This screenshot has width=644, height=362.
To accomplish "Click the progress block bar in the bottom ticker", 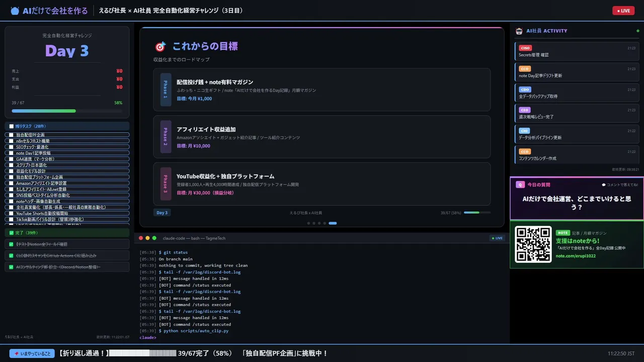I will (142, 353).
